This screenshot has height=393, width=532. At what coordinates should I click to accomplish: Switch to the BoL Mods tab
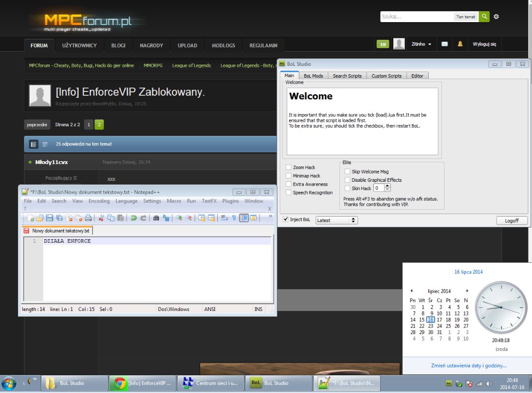click(x=313, y=76)
